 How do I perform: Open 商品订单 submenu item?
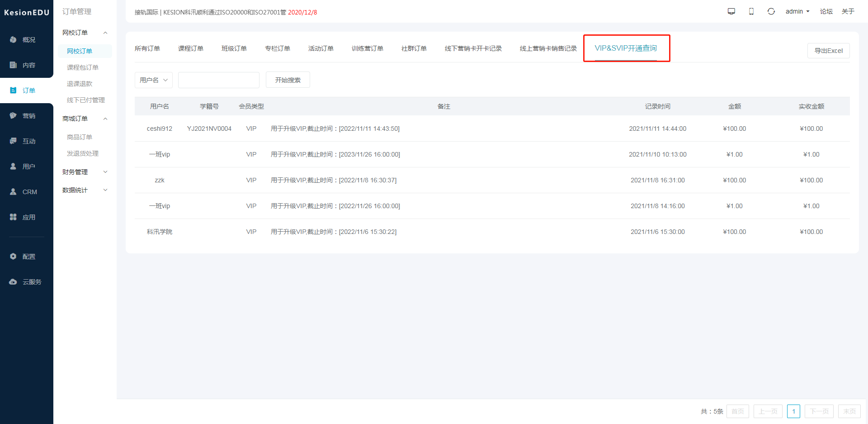pyautogui.click(x=80, y=137)
